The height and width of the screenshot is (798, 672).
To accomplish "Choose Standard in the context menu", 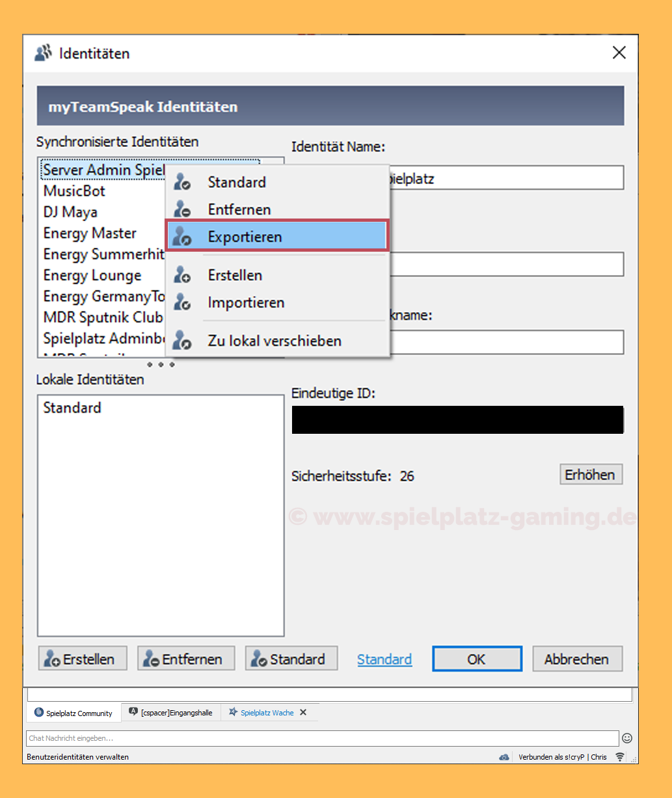I will click(236, 182).
